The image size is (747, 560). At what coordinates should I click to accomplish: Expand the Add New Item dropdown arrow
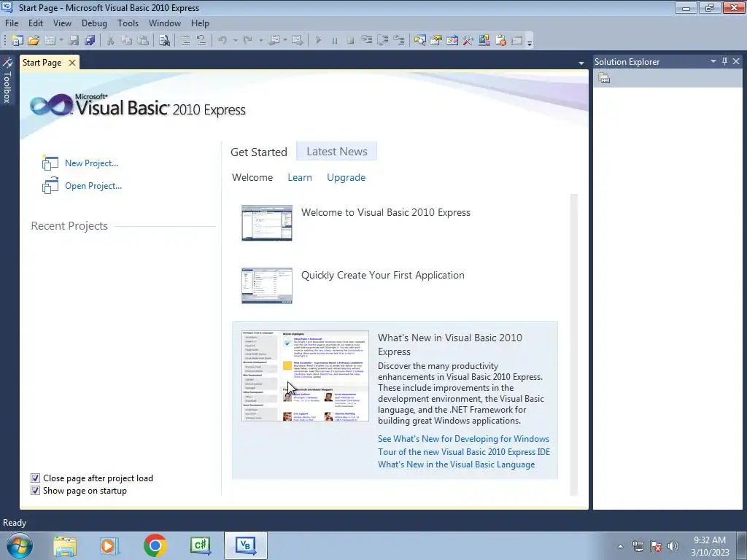tap(61, 41)
